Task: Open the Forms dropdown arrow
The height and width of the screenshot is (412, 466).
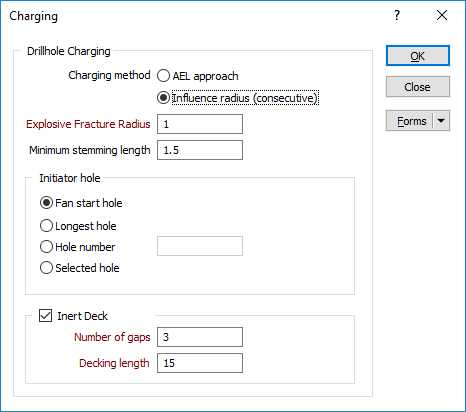Action: [441, 121]
